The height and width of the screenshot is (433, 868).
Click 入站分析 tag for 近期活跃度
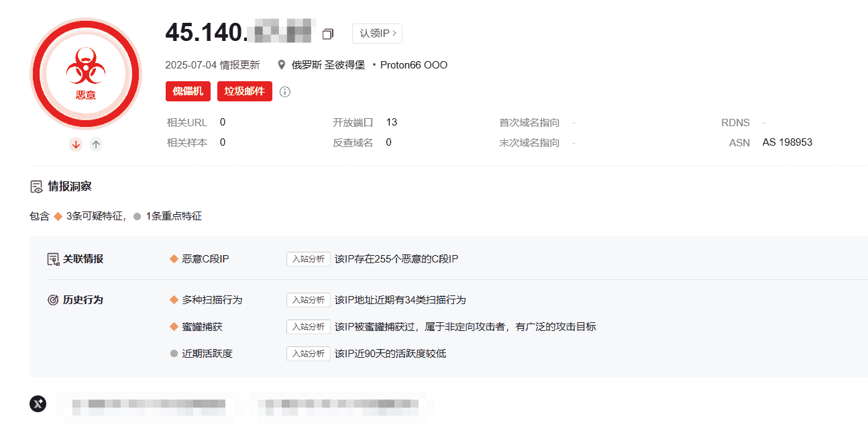tap(308, 354)
